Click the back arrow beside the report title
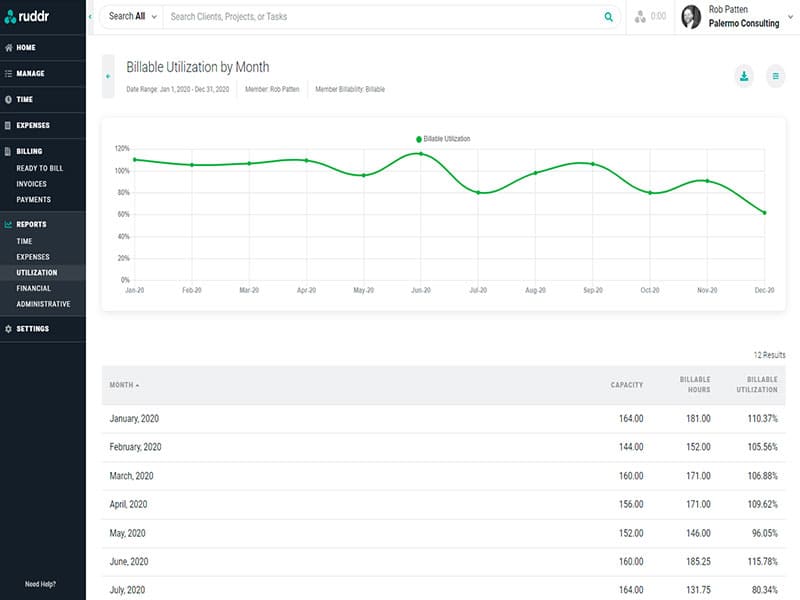Screen dimensions: 800x600 [108, 76]
